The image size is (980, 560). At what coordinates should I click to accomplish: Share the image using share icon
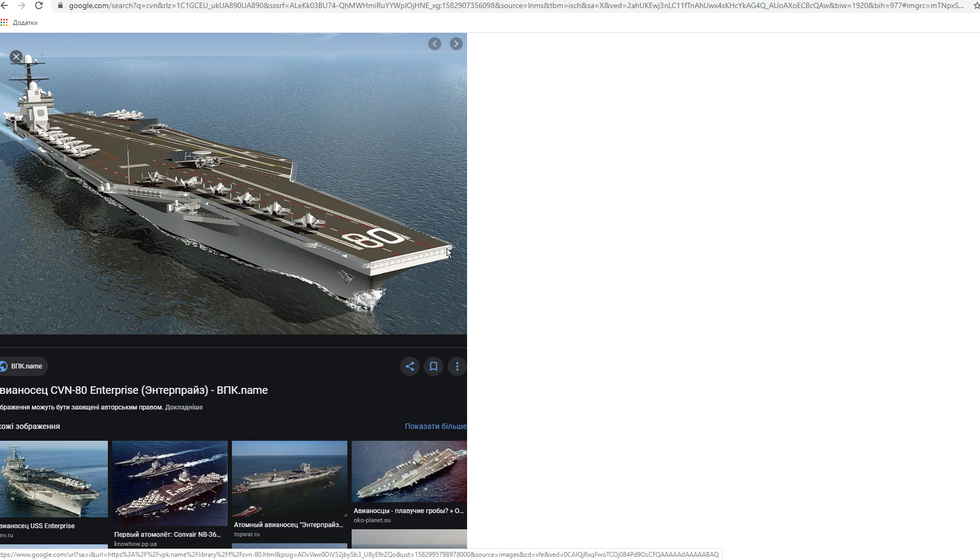(x=410, y=366)
